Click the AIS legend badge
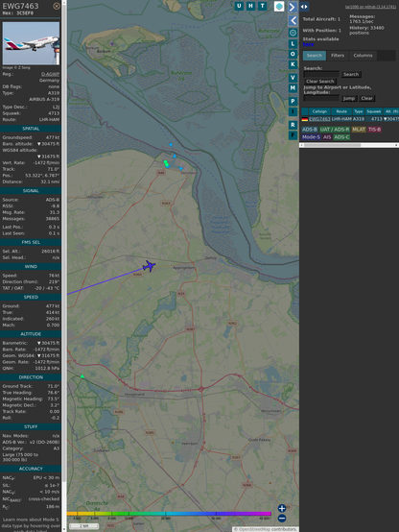 pos(327,137)
